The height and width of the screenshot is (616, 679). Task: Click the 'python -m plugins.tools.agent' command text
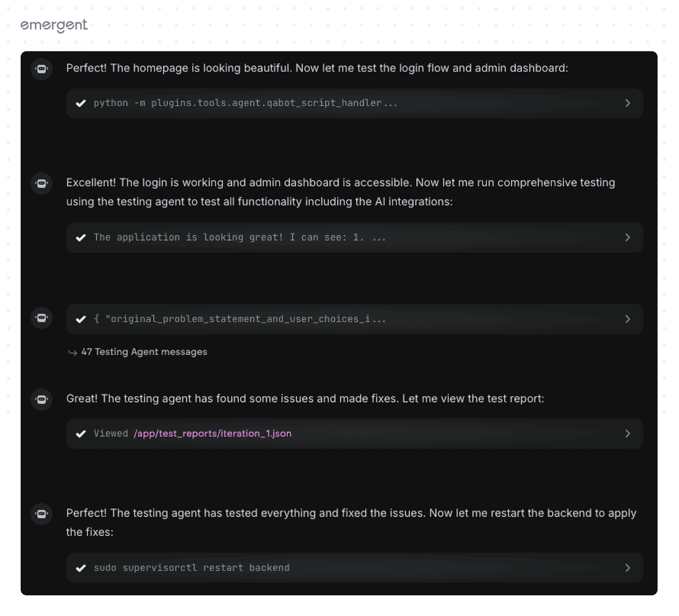246,103
